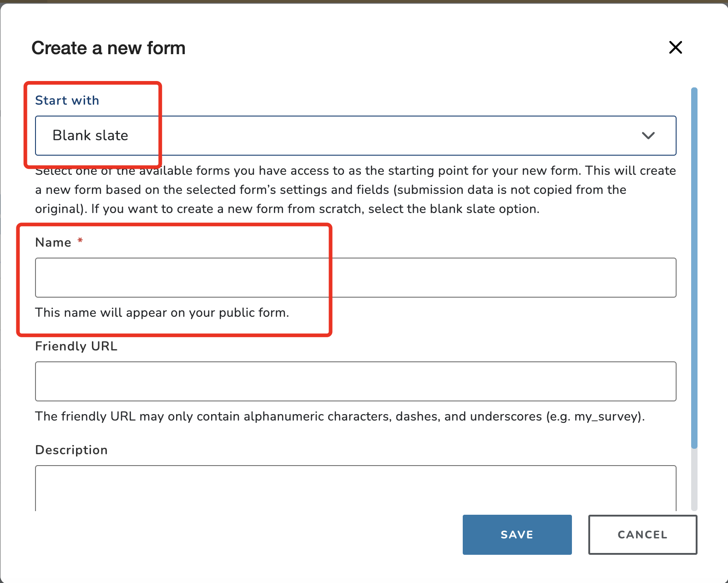Focus the Friendly URL text box
This screenshot has height=583, width=728.
(355, 381)
